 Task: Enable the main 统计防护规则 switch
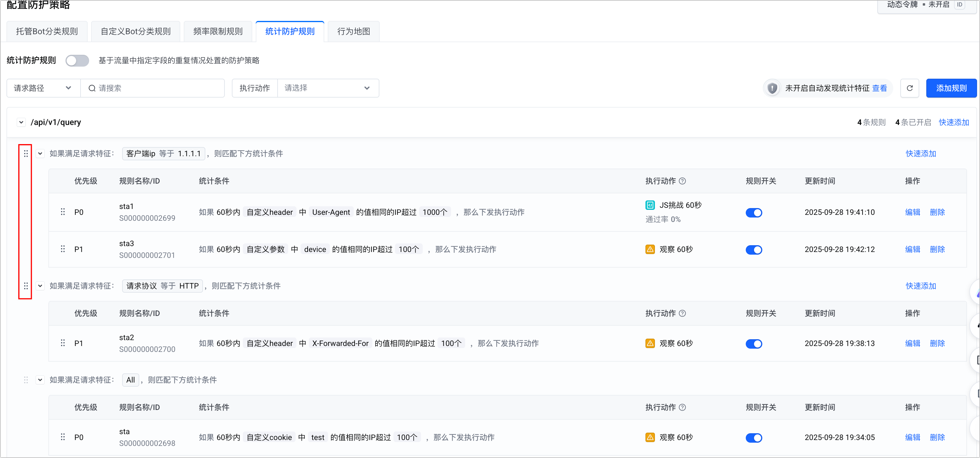click(77, 60)
